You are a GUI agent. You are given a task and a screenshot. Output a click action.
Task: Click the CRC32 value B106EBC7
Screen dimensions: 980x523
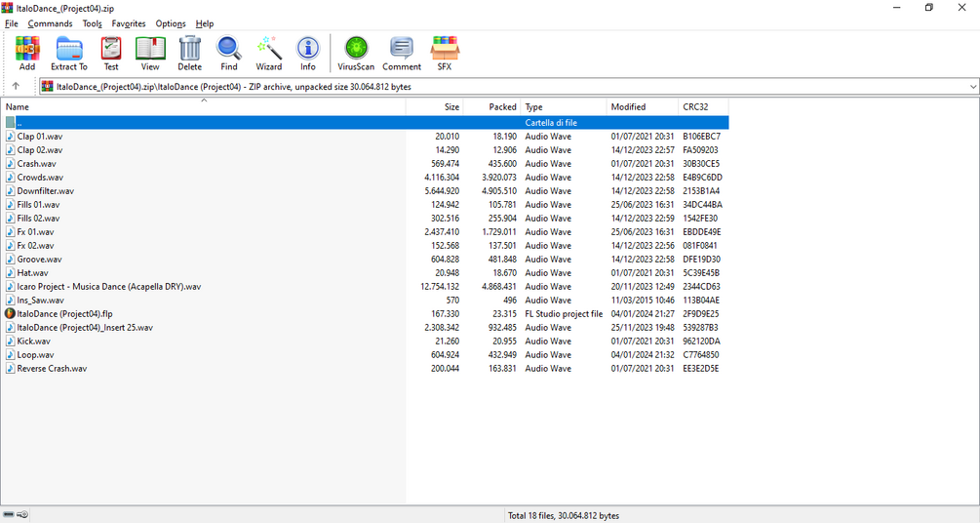pyautogui.click(x=701, y=137)
